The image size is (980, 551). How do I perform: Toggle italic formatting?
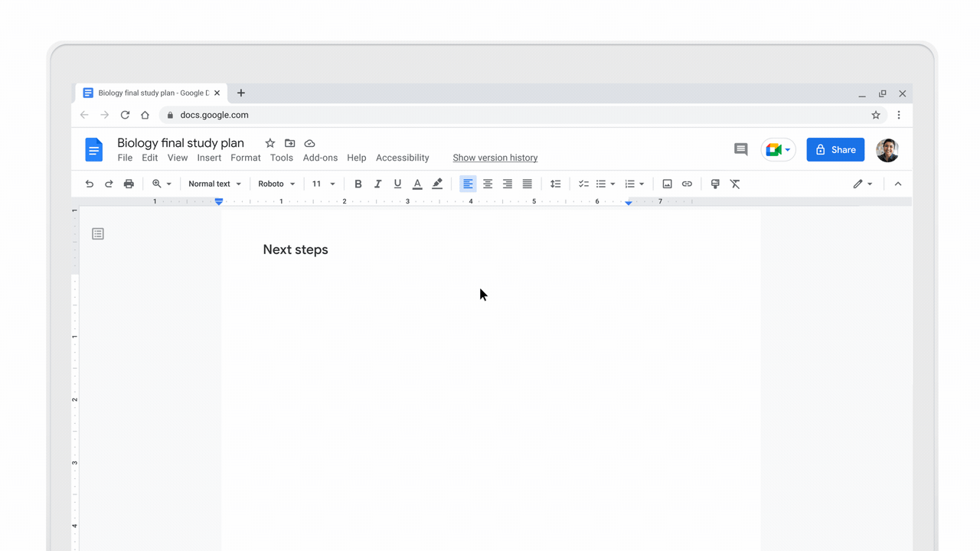[377, 184]
